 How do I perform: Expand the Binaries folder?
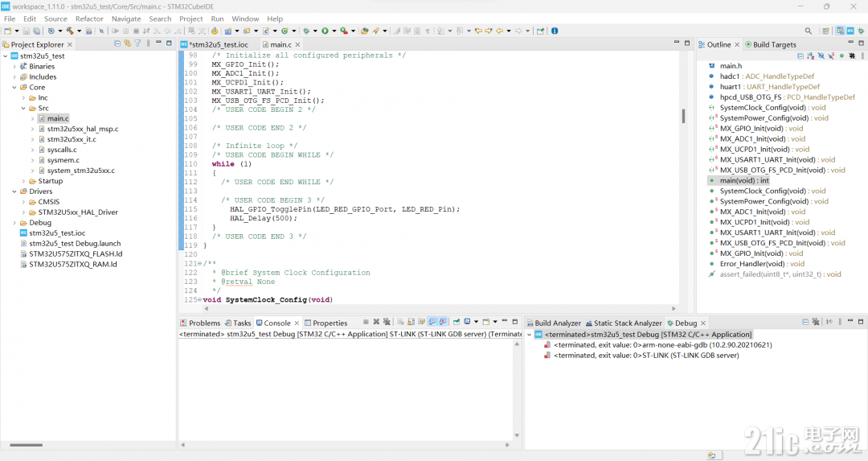tap(15, 67)
